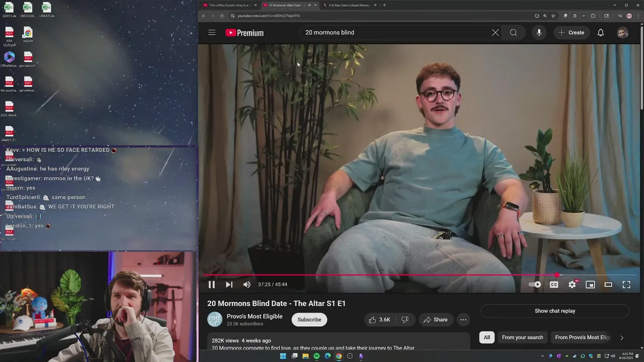Open the Create menu
The width and height of the screenshot is (644, 362).
click(572, 33)
